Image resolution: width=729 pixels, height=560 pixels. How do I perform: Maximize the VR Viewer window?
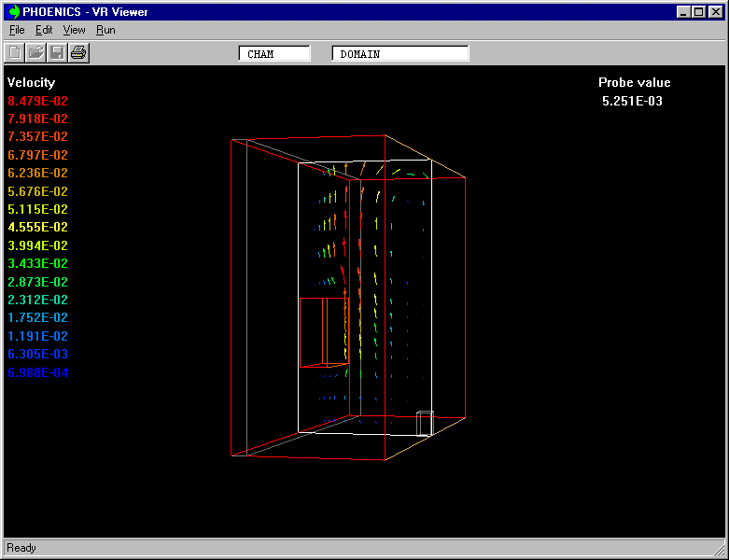click(698, 11)
